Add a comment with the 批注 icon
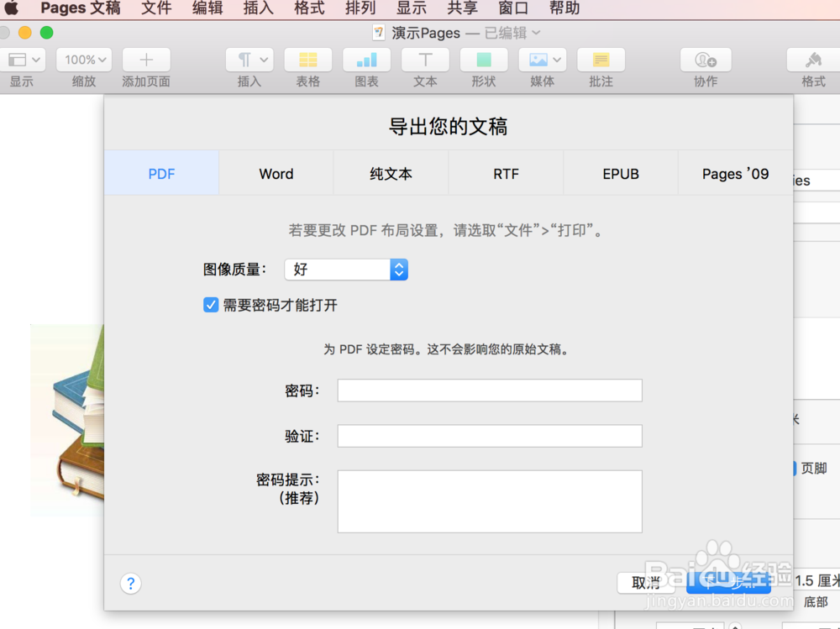The height and width of the screenshot is (629, 840). (x=601, y=60)
